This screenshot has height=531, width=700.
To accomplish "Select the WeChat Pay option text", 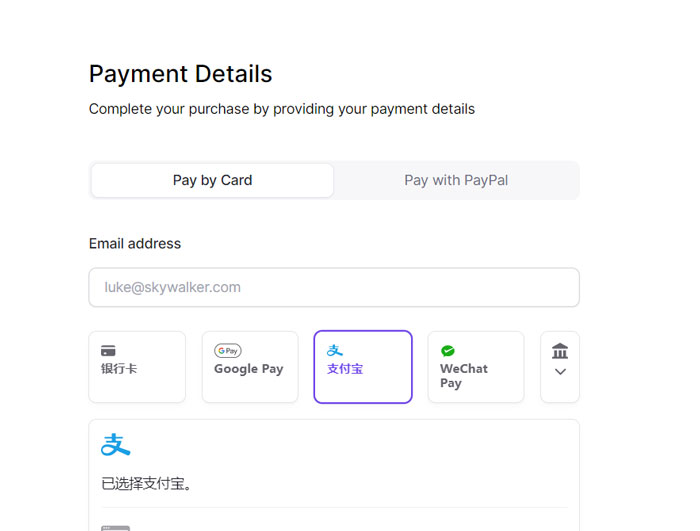I will pyautogui.click(x=463, y=375).
